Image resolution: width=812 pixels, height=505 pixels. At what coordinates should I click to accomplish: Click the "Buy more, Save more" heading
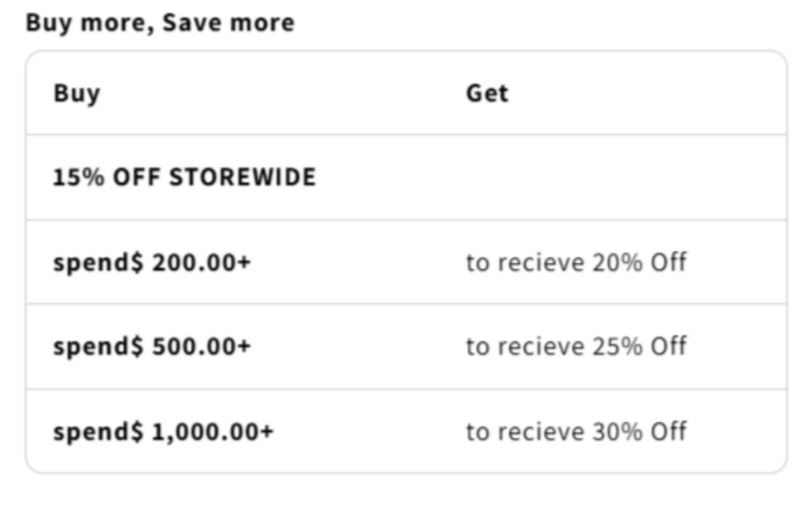160,23
